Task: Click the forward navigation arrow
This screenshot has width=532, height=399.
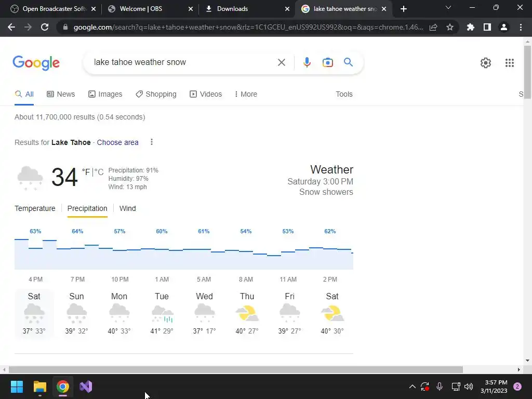Action: pyautogui.click(x=28, y=27)
